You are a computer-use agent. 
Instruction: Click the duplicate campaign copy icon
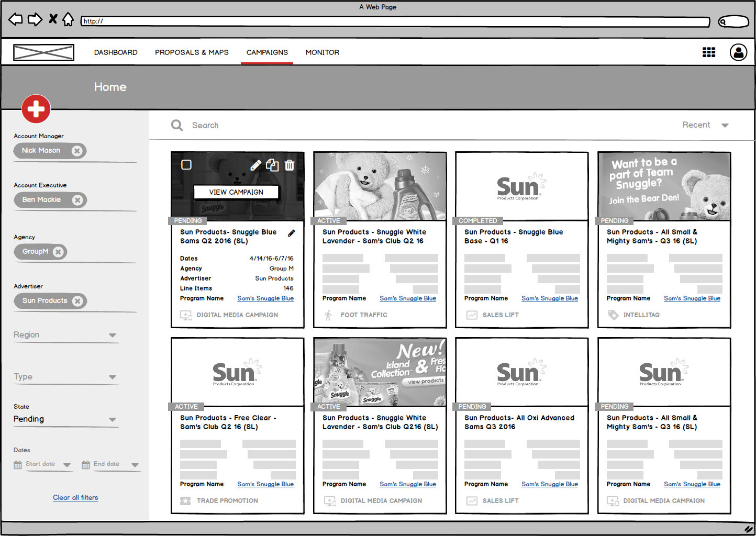coord(272,165)
